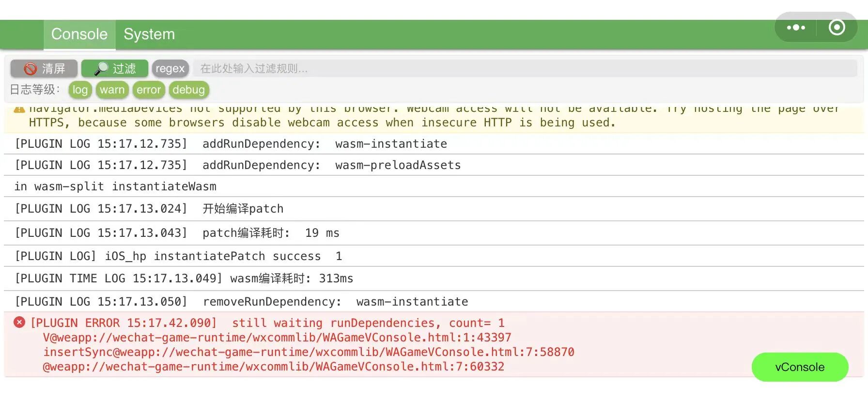Toggle the warn level filter
The image size is (868, 401).
point(112,90)
